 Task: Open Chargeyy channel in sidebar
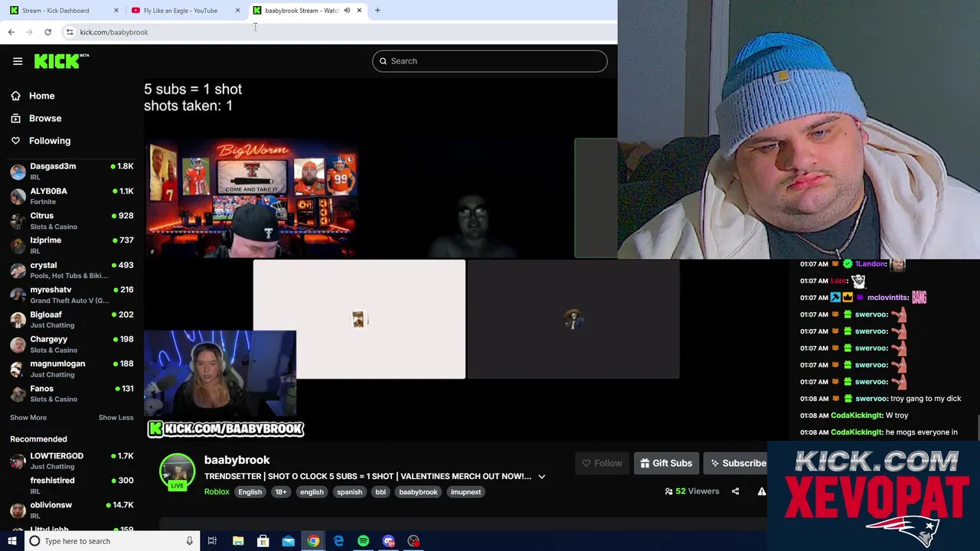(72, 344)
